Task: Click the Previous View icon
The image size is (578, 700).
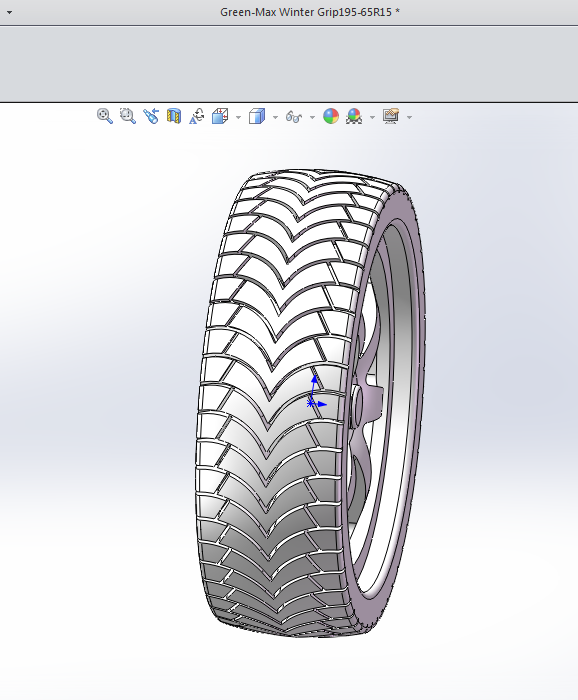Action: pyautogui.click(x=151, y=116)
